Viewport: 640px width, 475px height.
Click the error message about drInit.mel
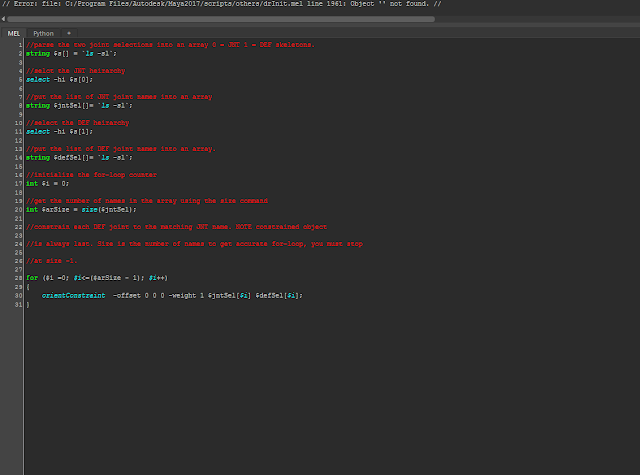point(222,4)
